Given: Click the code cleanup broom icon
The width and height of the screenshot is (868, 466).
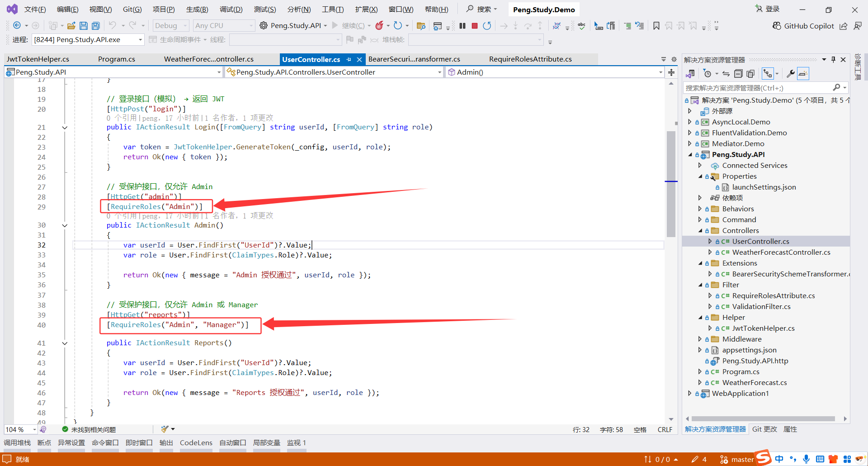Looking at the screenshot, I should coord(165,429).
